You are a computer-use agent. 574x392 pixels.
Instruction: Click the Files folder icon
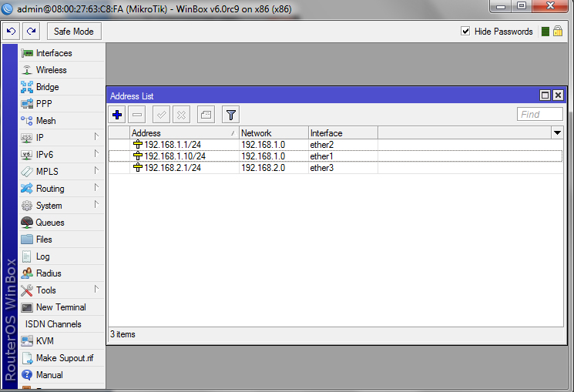click(27, 240)
